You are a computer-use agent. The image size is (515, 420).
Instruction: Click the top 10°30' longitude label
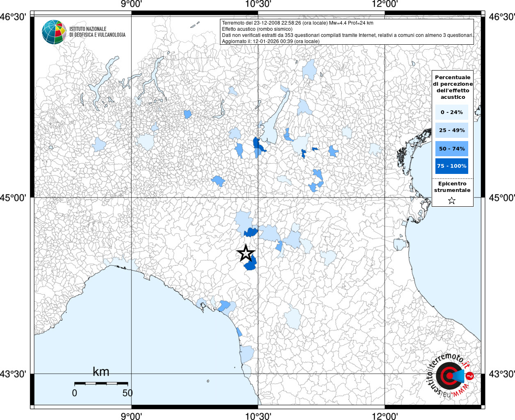tap(258, 5)
